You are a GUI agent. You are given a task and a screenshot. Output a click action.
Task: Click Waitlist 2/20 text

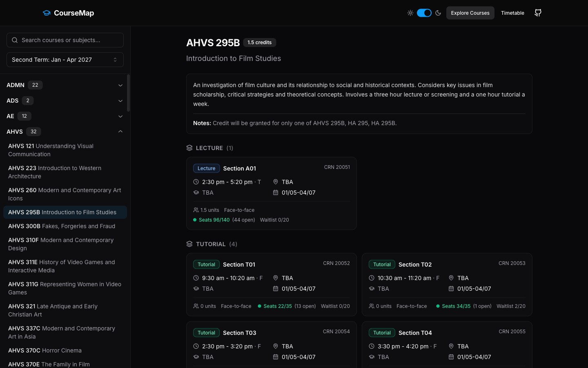pos(511,306)
